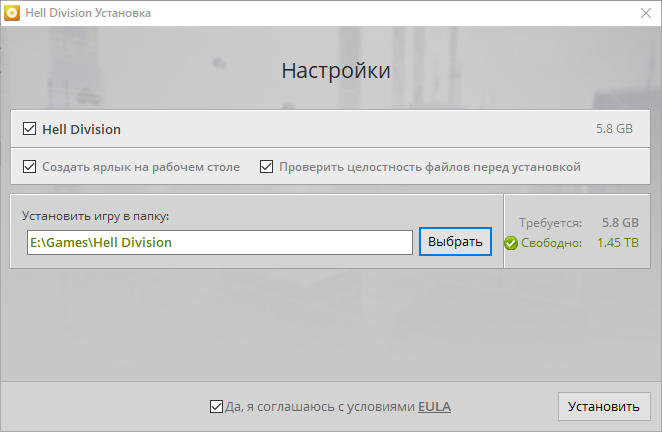Close the Hell Division installer window
This screenshot has width=662, height=432.
646,13
